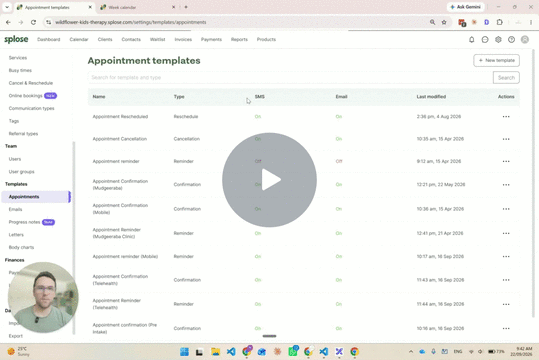This screenshot has height=360, width=539.
Task: Open Clients in the top navigation
Action: tap(105, 40)
